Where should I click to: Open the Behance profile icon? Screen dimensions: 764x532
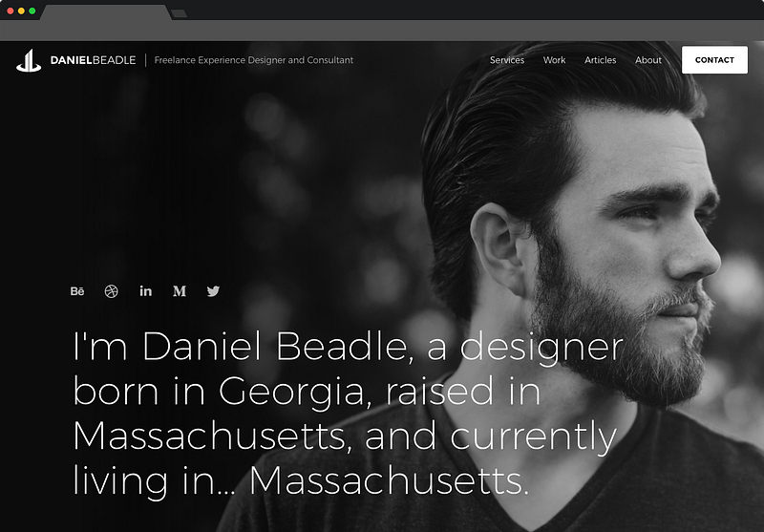(77, 291)
